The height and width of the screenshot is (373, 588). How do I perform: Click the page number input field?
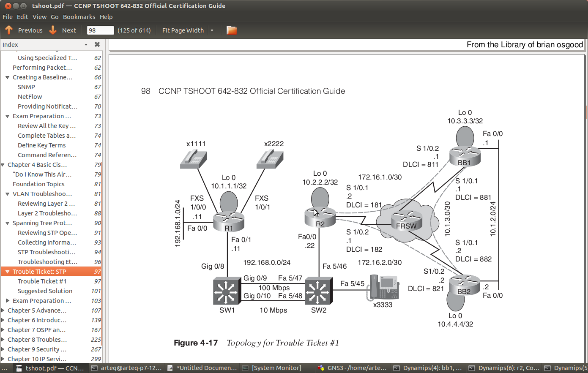[100, 30]
